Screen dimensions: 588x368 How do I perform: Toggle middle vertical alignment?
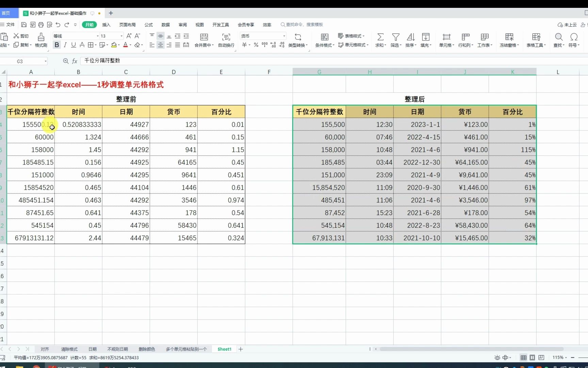160,36
